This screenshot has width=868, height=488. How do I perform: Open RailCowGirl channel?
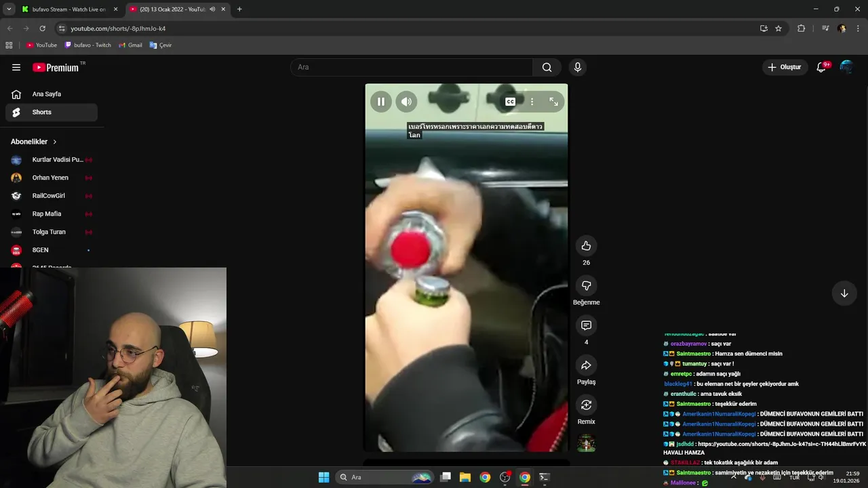[52, 196]
